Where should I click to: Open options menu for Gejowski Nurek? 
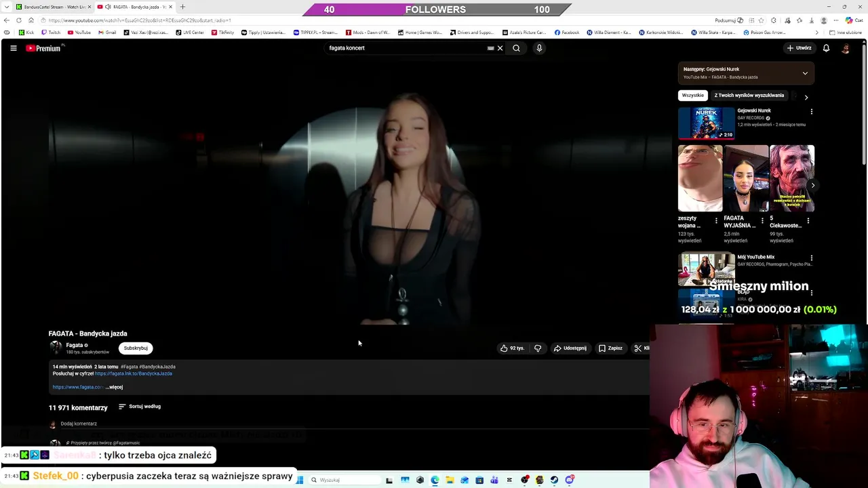811,112
